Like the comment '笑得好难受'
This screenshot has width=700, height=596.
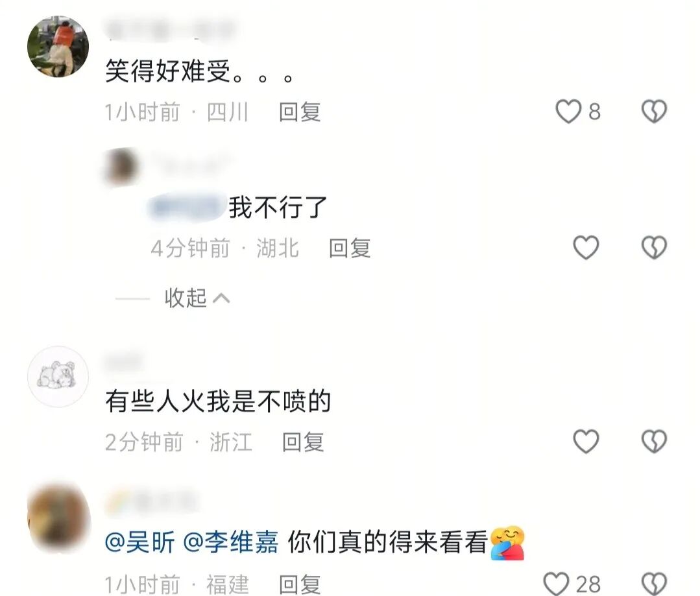(568, 111)
